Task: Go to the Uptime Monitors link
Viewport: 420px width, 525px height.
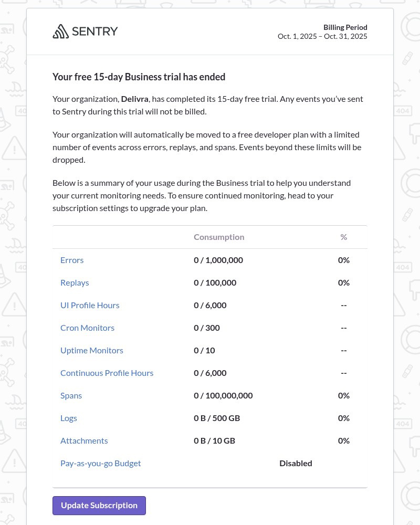Action: click(92, 350)
